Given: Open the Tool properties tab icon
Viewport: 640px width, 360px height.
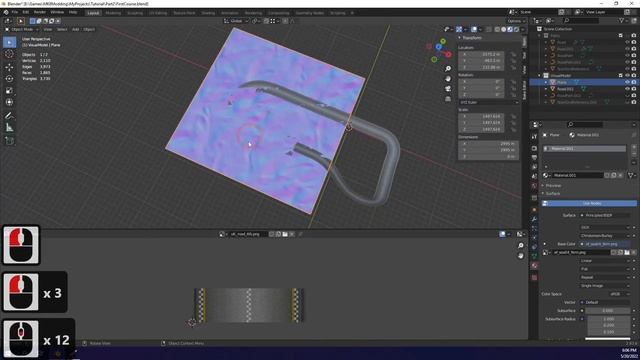Looking at the screenshot, I should (534, 137).
